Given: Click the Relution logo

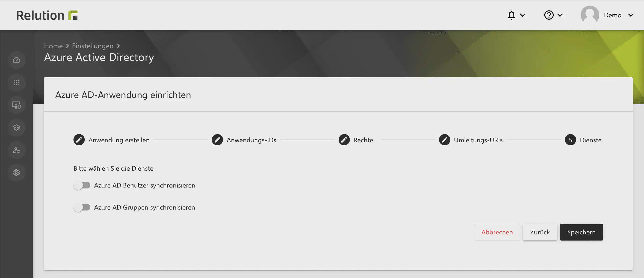Looking at the screenshot, I should click(47, 15).
